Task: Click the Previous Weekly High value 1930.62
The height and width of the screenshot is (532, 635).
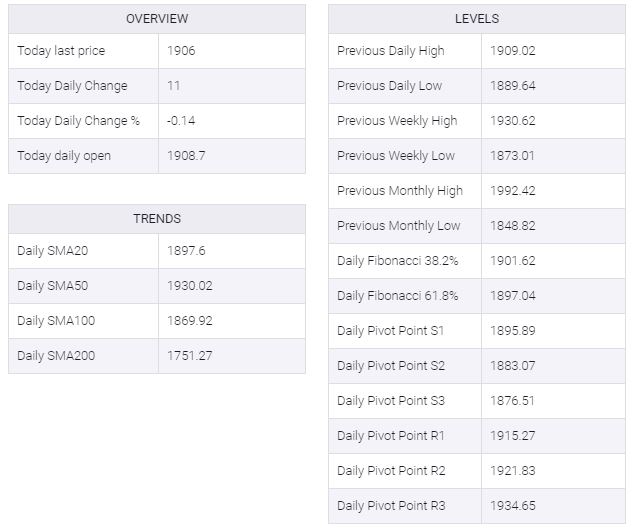Action: pyautogui.click(x=513, y=121)
